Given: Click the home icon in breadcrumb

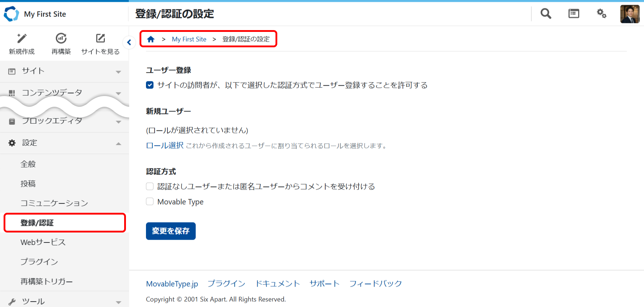Looking at the screenshot, I should tap(151, 39).
